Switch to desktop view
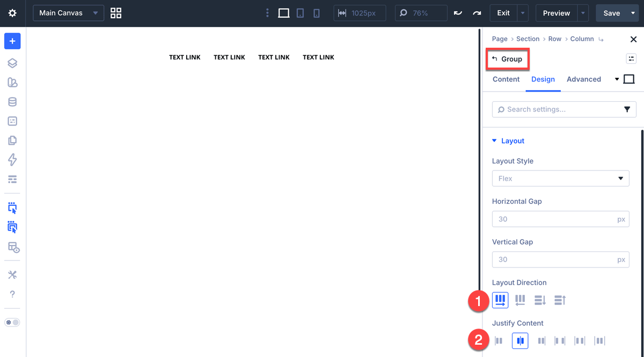 [284, 13]
